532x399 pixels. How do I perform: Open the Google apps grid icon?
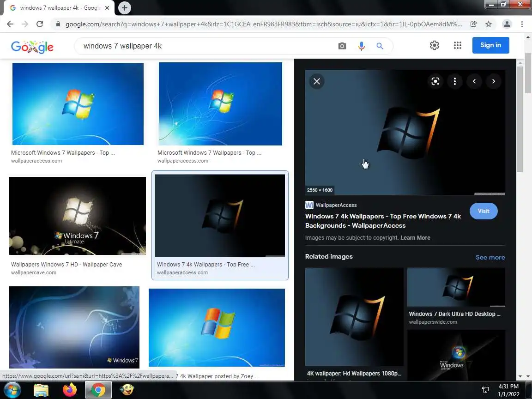pos(457,45)
